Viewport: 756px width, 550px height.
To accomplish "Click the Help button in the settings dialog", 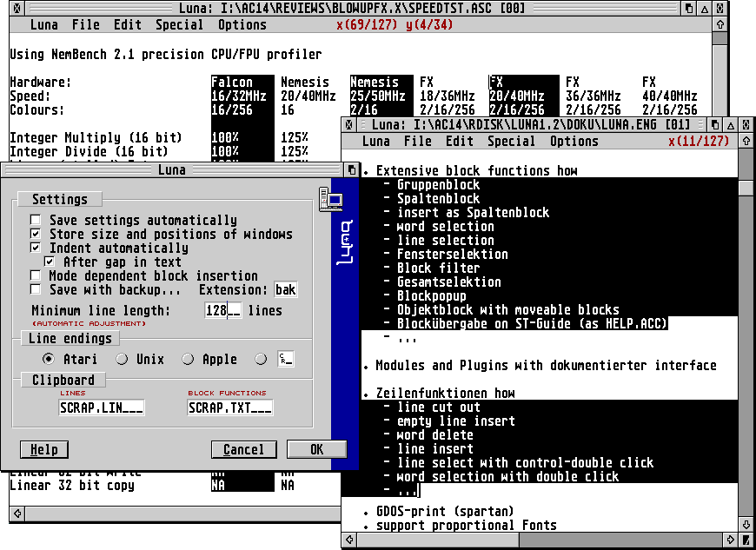I will pos(44,450).
